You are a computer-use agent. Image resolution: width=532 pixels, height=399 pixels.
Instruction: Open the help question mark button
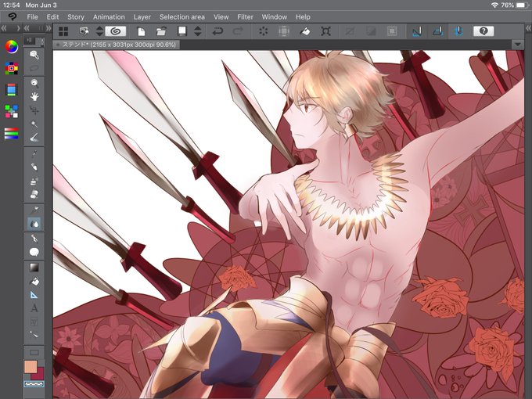(483, 31)
